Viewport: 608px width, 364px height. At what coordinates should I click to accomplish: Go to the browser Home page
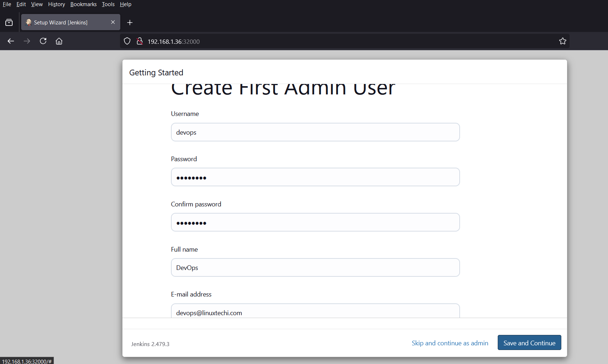(x=59, y=41)
